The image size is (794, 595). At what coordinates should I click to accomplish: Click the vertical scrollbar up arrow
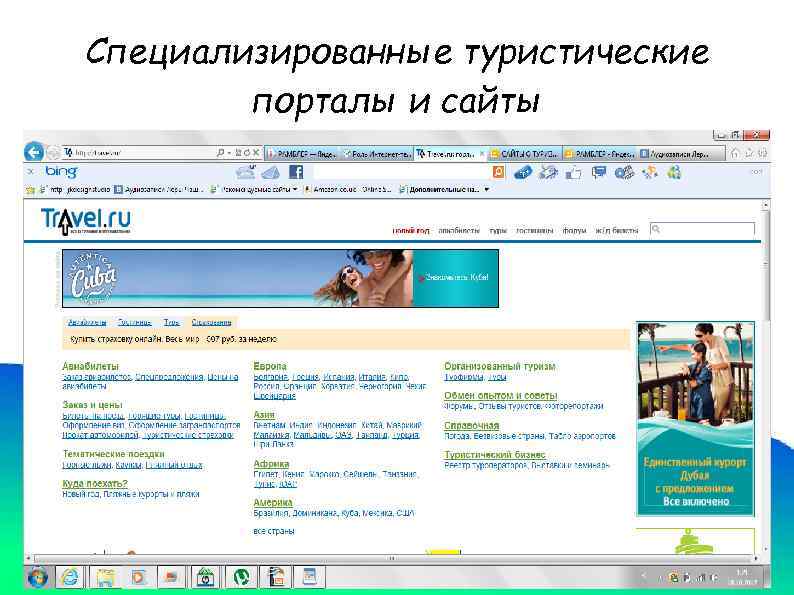(x=765, y=205)
